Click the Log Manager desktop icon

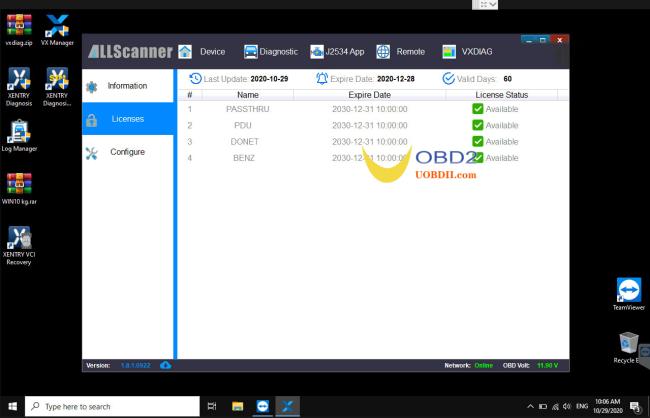(x=19, y=136)
